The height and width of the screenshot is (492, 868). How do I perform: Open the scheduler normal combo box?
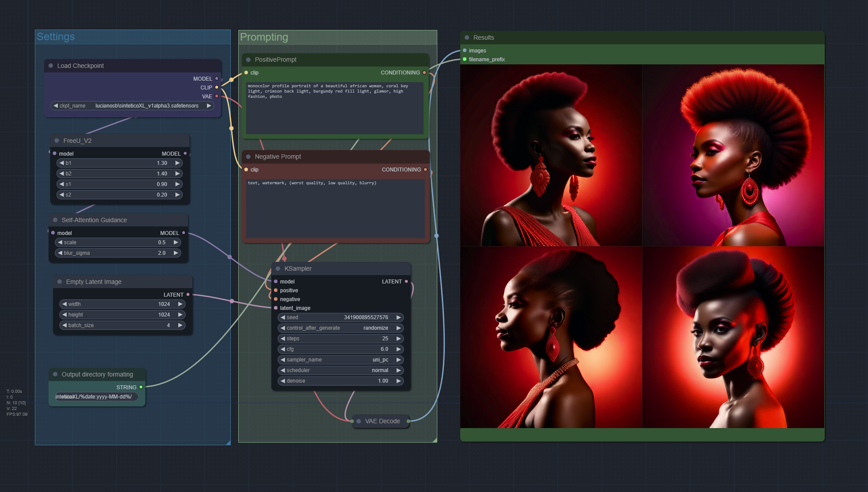[x=340, y=370]
